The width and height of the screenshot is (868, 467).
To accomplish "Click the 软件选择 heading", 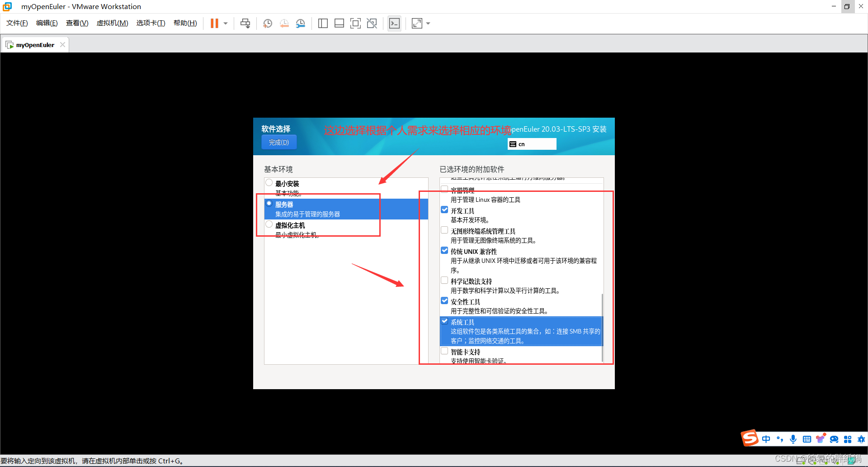I will (x=276, y=129).
